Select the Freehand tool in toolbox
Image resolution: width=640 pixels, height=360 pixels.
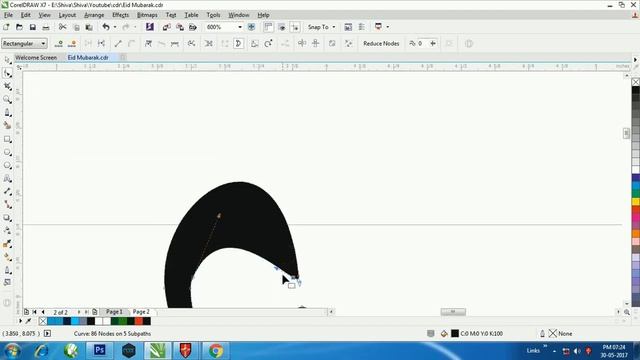(x=7, y=113)
